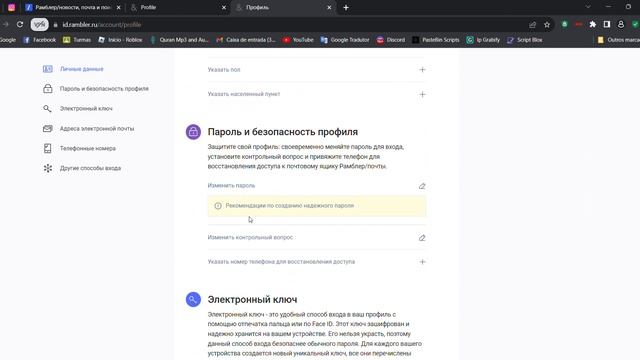Open the Discord bookmark

tap(391, 40)
